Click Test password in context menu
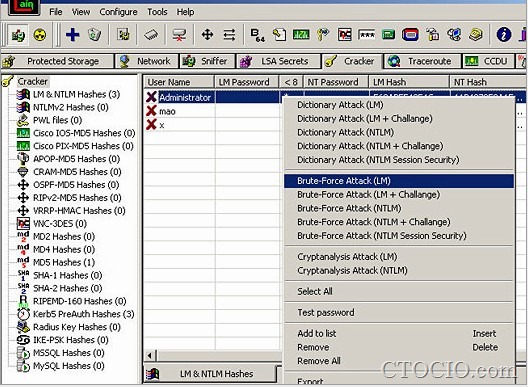This screenshot has width=528, height=387. point(399,313)
